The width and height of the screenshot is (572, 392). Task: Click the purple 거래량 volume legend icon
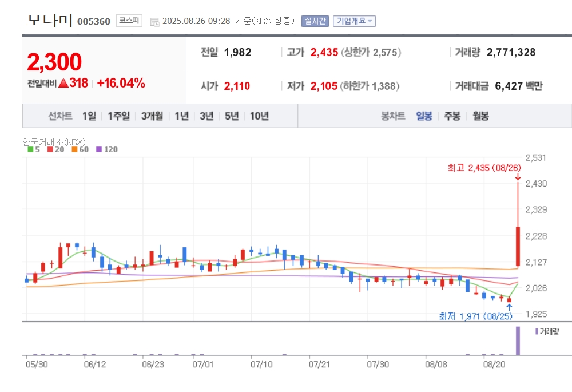click(x=537, y=331)
